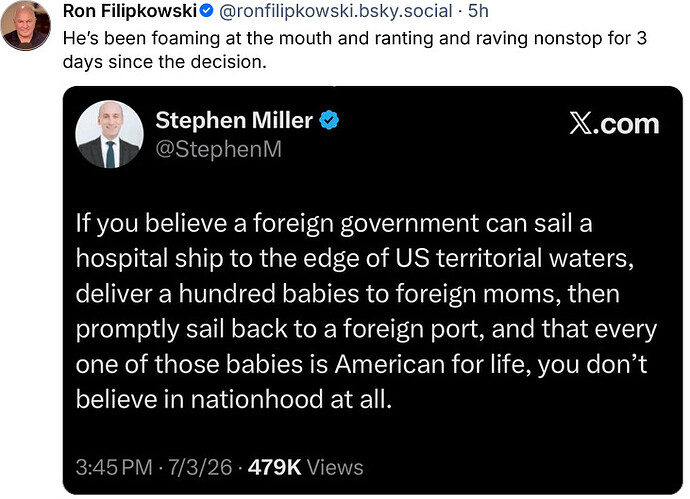Click the embedded tweet body text
Viewport: 690px width, 499px height.
(366, 311)
